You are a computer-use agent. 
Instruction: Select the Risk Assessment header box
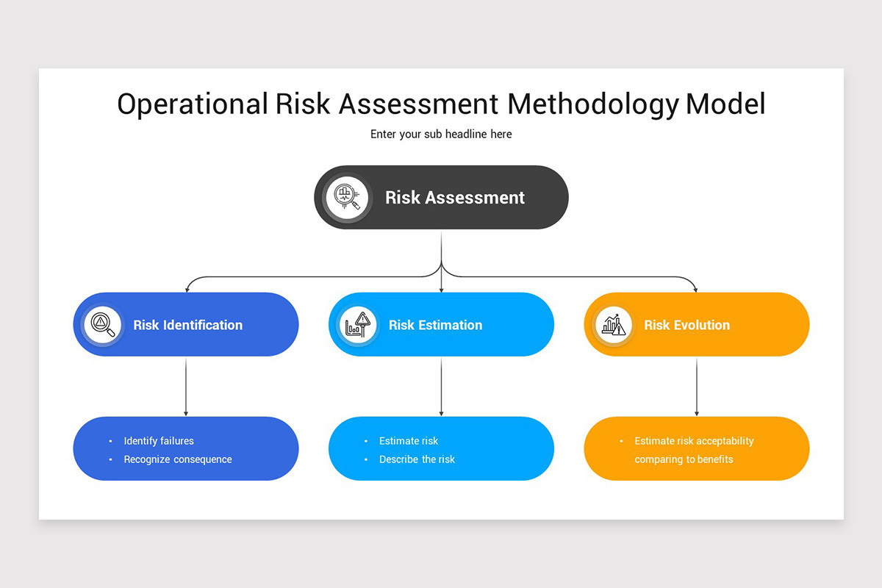(441, 197)
